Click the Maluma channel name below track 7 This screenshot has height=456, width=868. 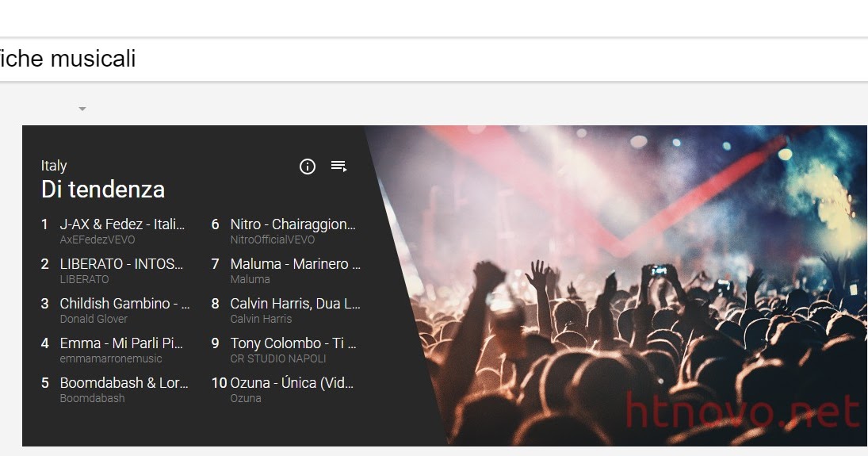(250, 279)
